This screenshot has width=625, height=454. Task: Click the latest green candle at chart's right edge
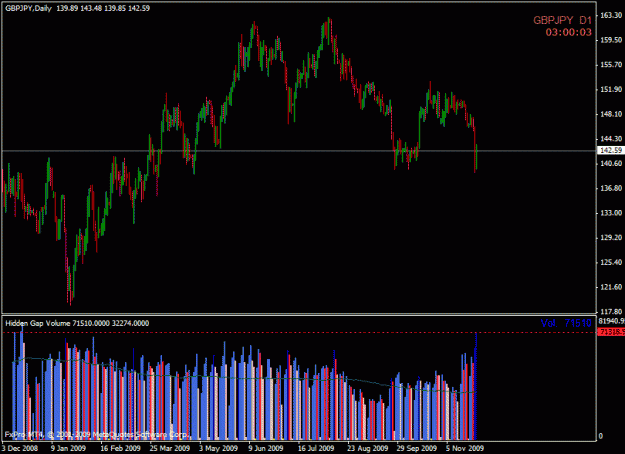[x=477, y=157]
